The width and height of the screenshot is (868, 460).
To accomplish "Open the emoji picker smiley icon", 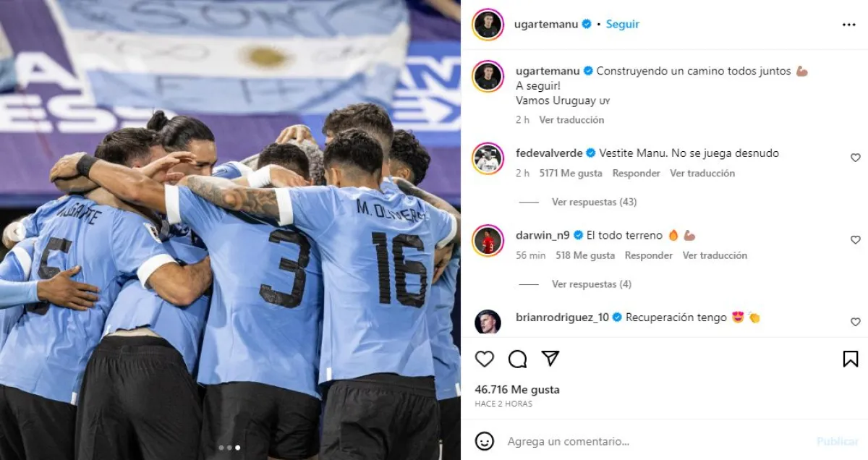I will [x=485, y=441].
